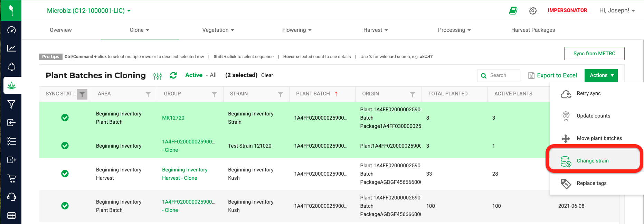The image size is (644, 224).
Task: Open table column settings sliders icon
Action: click(x=158, y=76)
